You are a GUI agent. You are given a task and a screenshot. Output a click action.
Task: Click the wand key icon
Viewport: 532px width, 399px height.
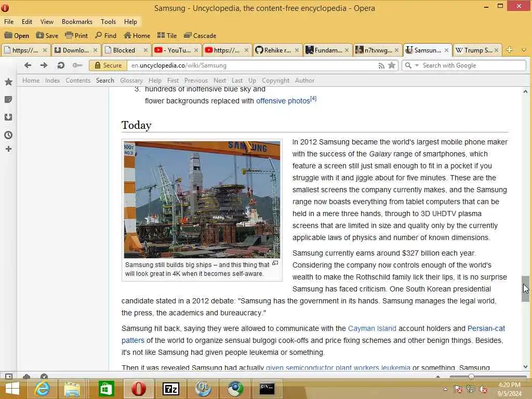pyautogui.click(x=77, y=65)
